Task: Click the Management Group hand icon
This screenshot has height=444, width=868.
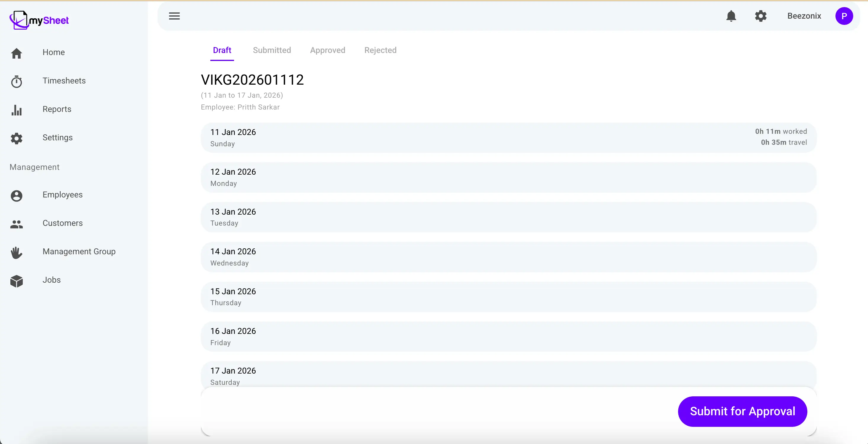Action: [x=17, y=253]
